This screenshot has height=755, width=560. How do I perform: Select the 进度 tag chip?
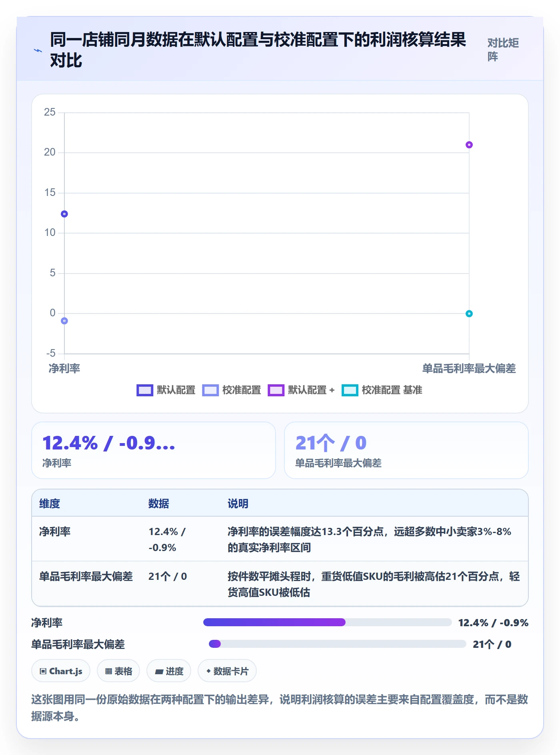click(x=169, y=671)
